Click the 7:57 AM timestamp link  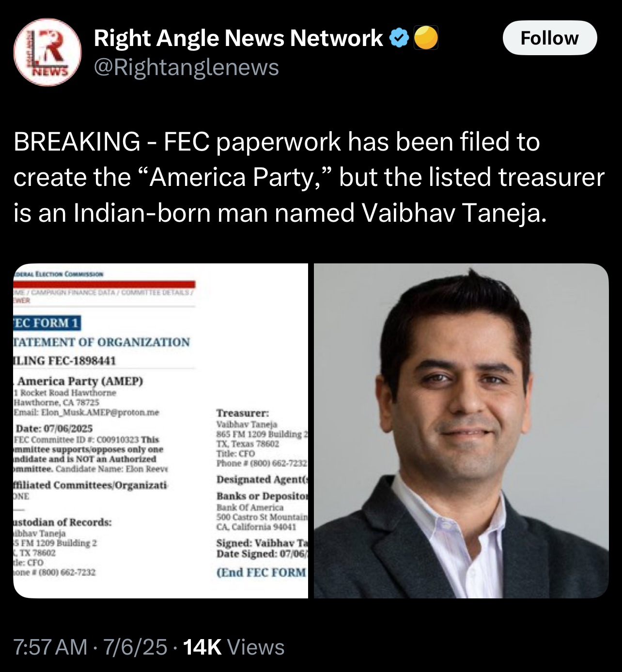(x=50, y=647)
